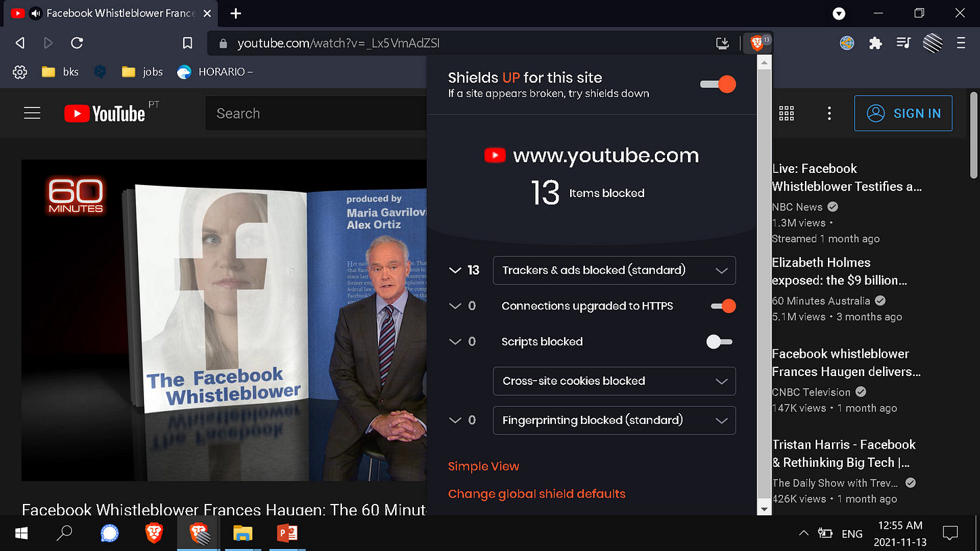Expand the Fingerprinting blocked chevron
980x551 pixels.
(455, 420)
